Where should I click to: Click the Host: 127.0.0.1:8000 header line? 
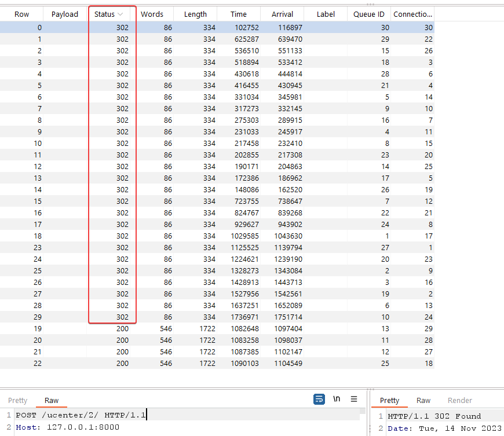pos(68,427)
